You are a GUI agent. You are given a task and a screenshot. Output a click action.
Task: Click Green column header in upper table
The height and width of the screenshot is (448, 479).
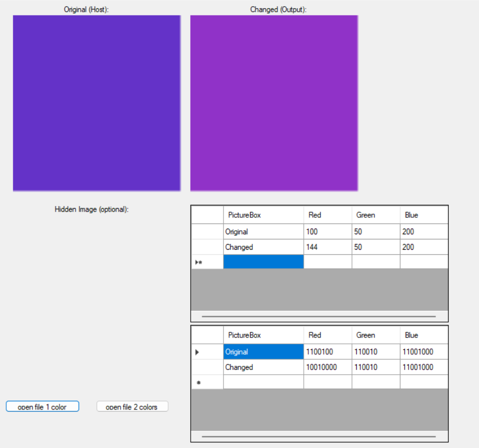point(376,215)
